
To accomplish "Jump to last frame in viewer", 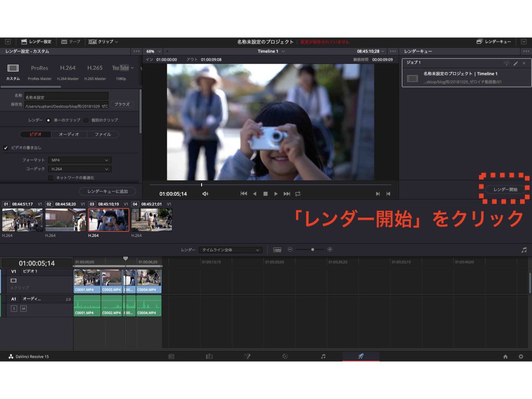I will point(287,194).
